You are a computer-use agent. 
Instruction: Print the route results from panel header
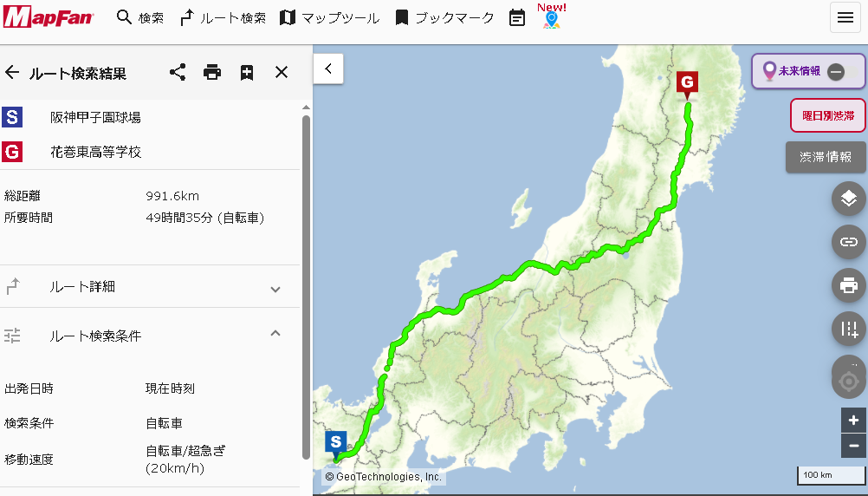[x=212, y=72]
